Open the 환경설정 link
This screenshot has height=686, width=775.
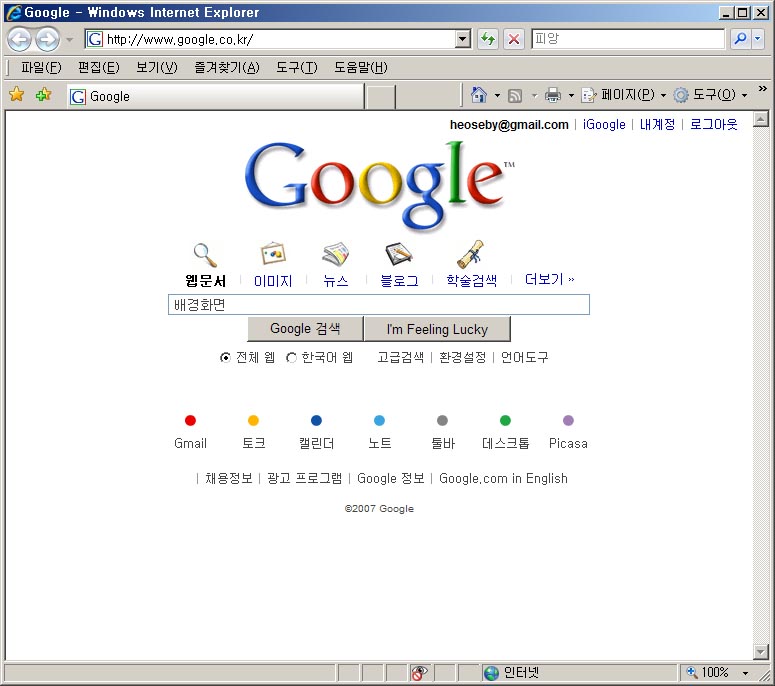point(463,357)
